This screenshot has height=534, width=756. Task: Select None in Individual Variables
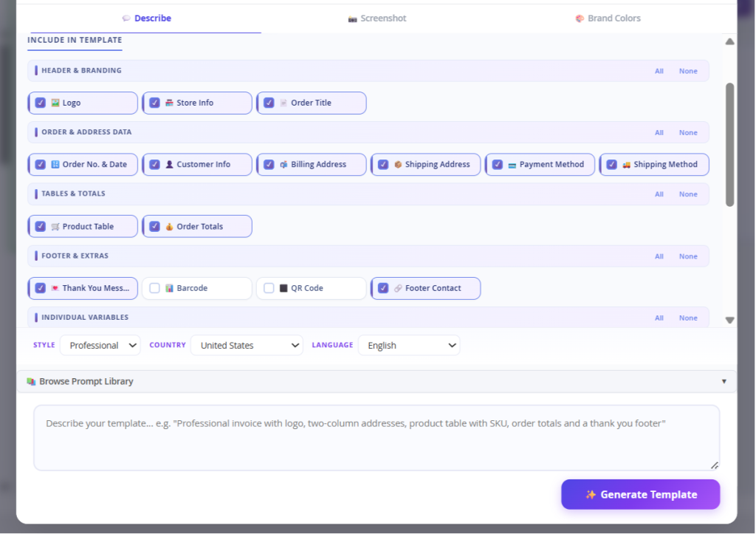click(x=688, y=318)
